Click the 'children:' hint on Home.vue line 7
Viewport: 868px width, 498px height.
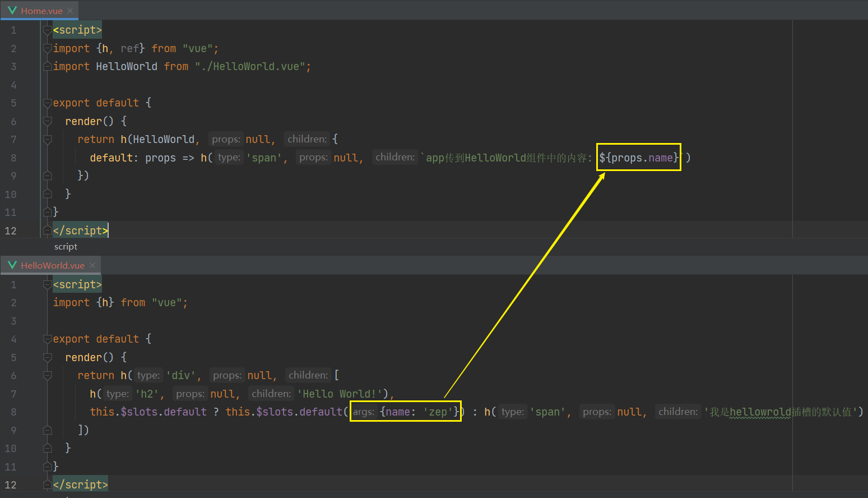point(307,139)
